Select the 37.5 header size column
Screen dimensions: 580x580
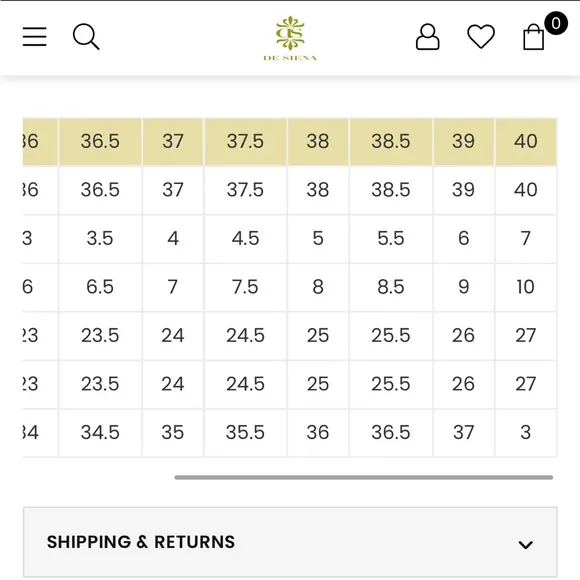[245, 141]
